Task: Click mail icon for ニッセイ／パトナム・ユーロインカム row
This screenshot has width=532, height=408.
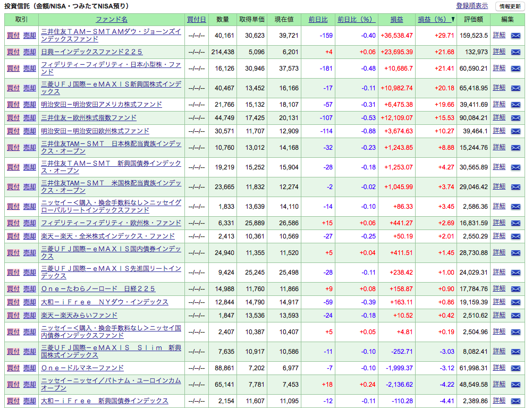Action: tap(516, 385)
